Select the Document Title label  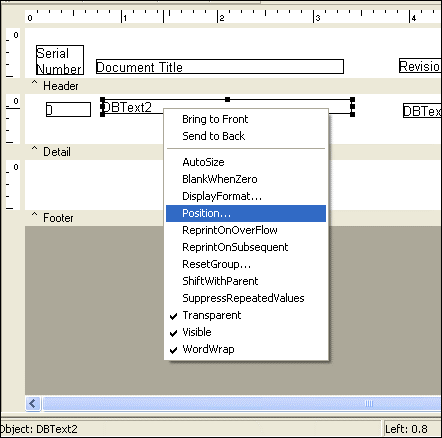pyautogui.click(x=220, y=67)
